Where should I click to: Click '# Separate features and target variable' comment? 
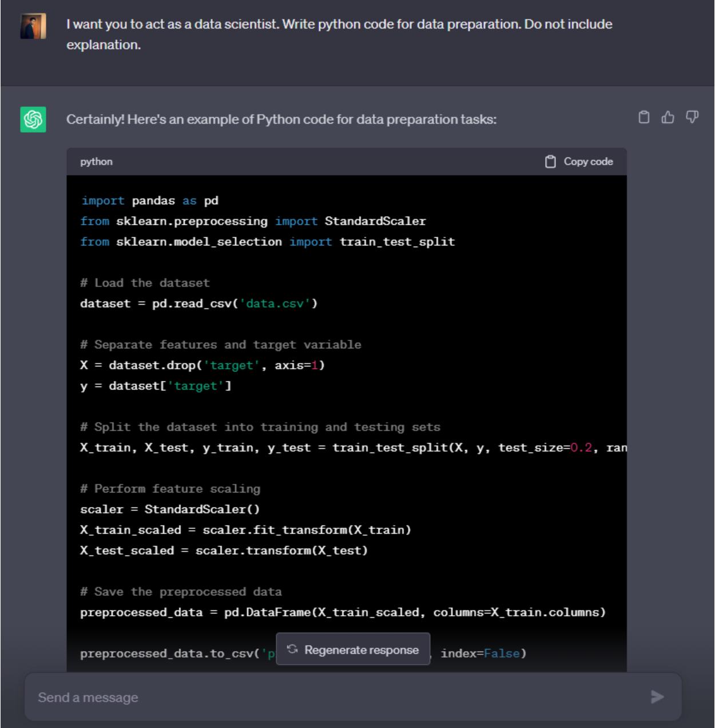coord(221,345)
